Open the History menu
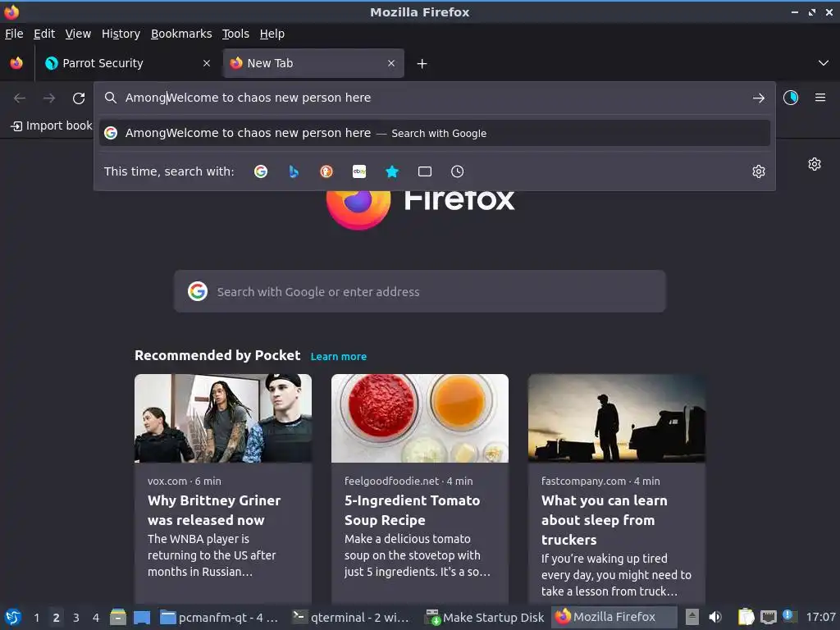840x630 pixels. pyautogui.click(x=121, y=34)
